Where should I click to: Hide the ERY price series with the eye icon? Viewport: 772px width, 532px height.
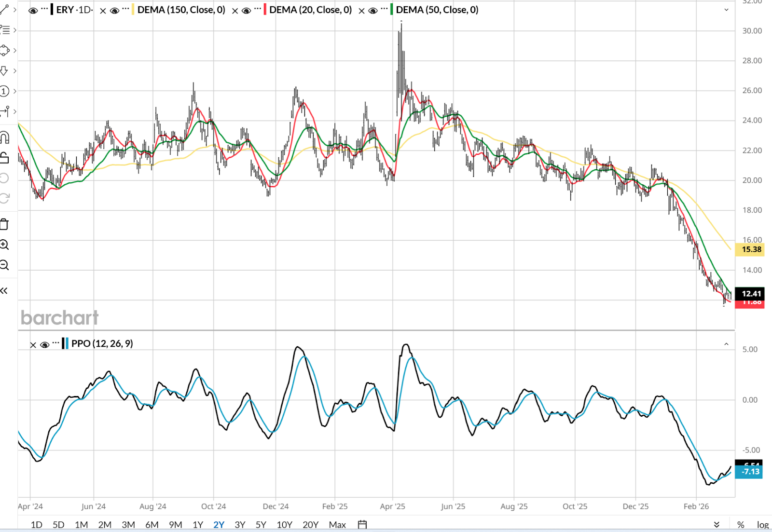[x=33, y=11]
